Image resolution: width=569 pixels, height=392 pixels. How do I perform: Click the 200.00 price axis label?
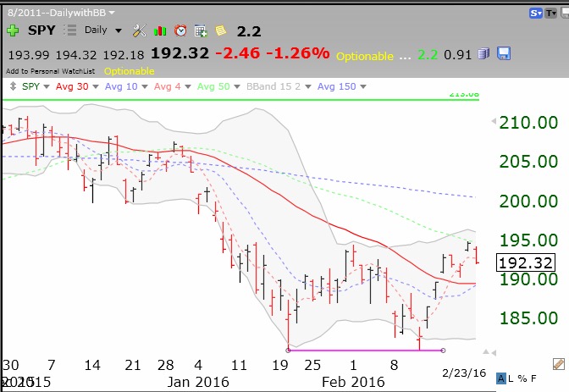pyautogui.click(x=528, y=202)
